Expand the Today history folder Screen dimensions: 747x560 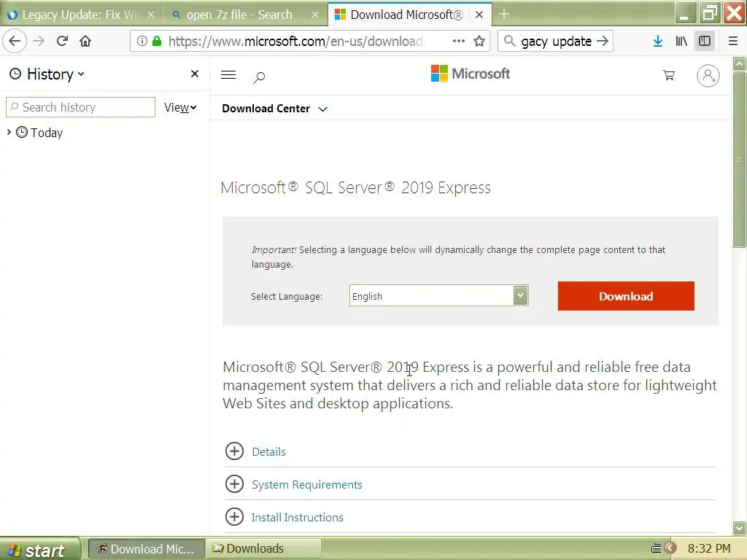[x=9, y=132]
